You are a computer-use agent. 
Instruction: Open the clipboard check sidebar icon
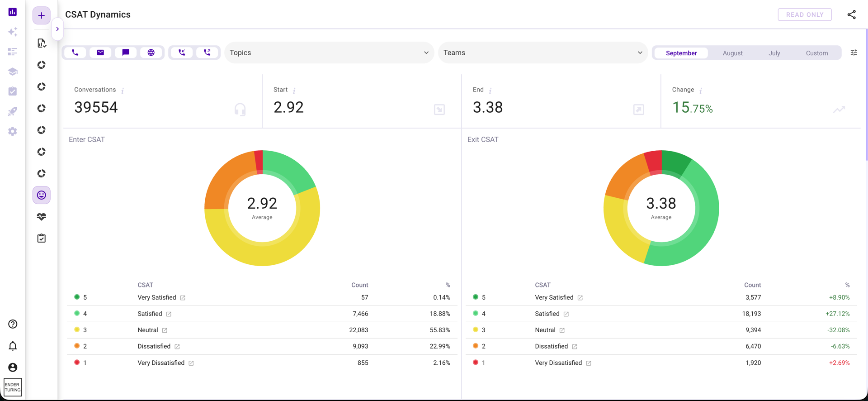[x=42, y=238]
